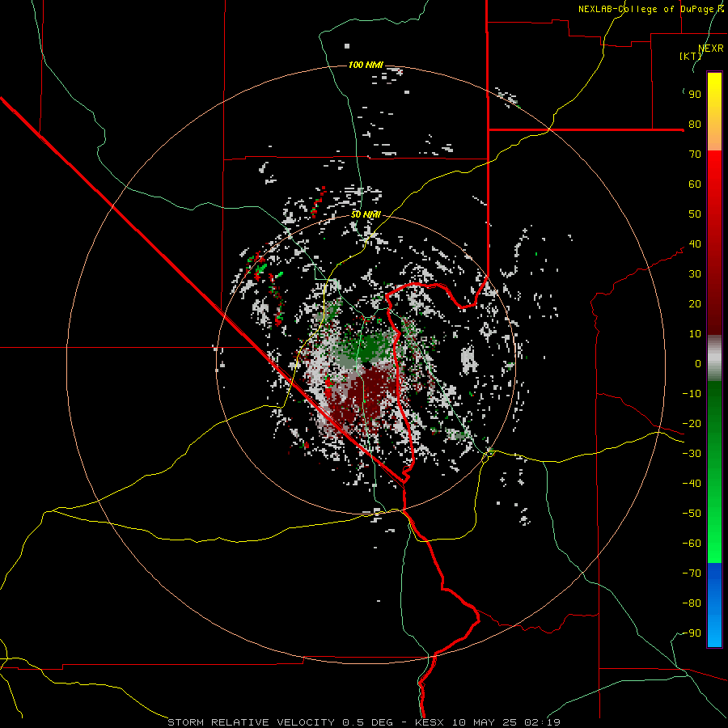
Task: Click the 02:19 timestamp in the caption
Action: pos(542,722)
